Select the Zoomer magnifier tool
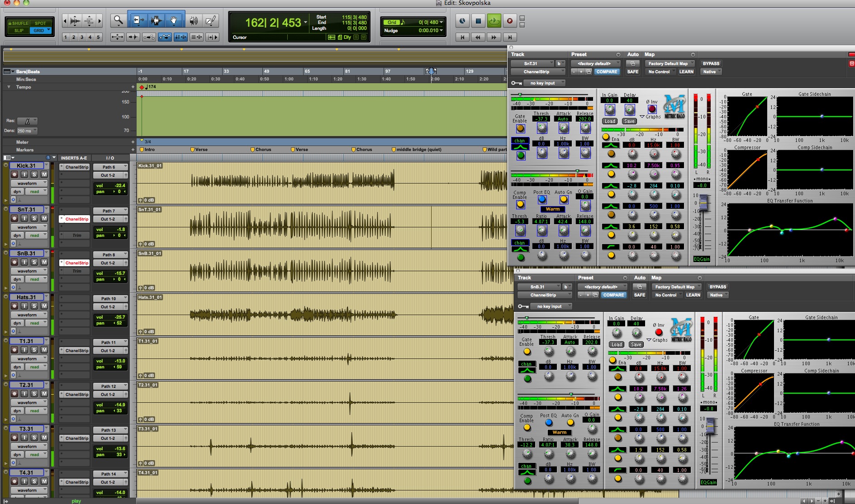855x504 pixels. 118,20
